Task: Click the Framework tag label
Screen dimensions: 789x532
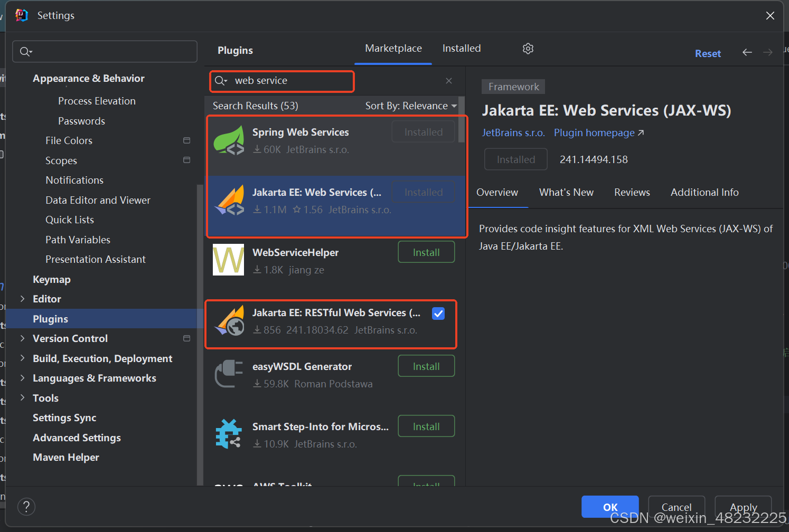Action: coord(513,87)
